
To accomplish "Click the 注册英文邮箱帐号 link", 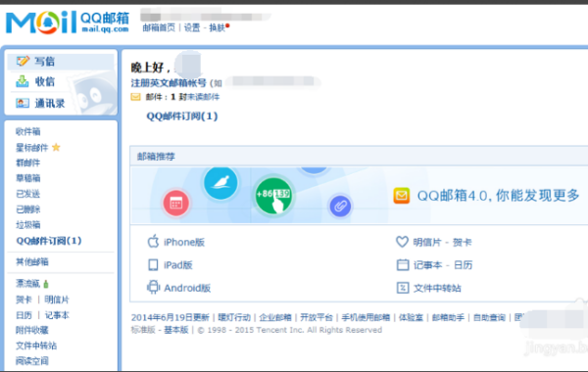I will click(x=169, y=83).
